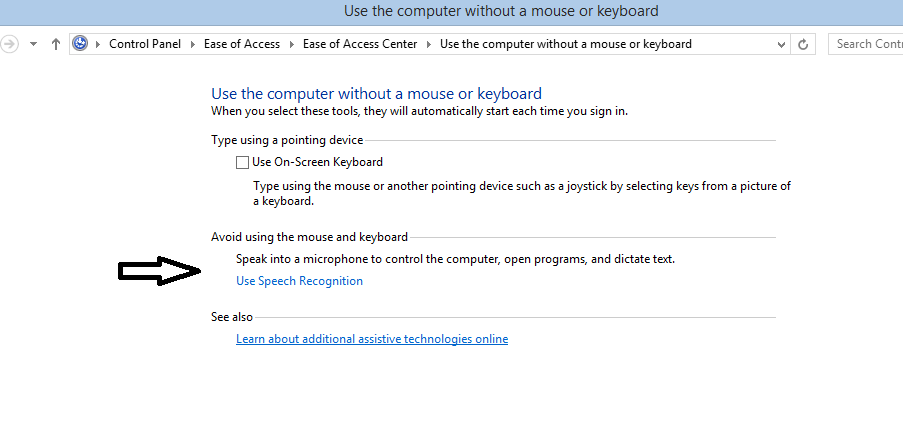
Task: Expand the address bar history dropdown
Action: [x=781, y=44]
